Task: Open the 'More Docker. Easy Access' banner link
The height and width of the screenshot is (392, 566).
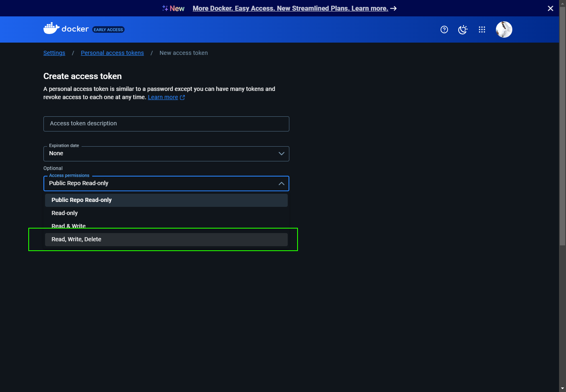Action: (291, 8)
